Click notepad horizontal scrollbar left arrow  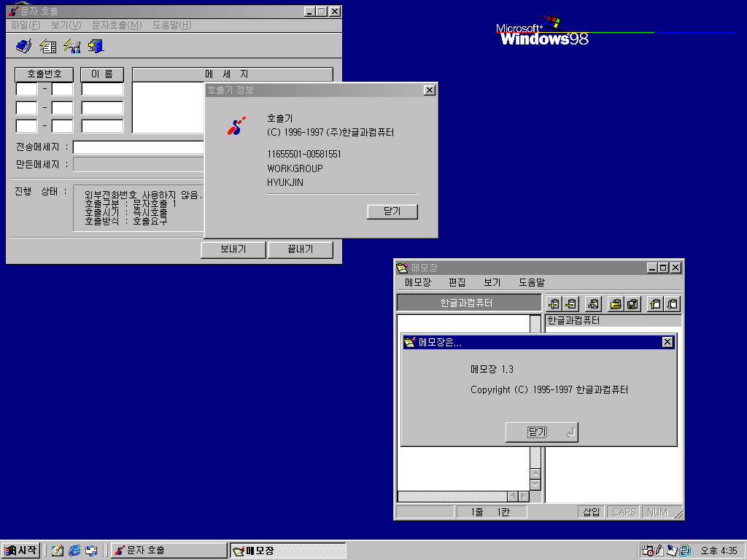pyautogui.click(x=513, y=496)
